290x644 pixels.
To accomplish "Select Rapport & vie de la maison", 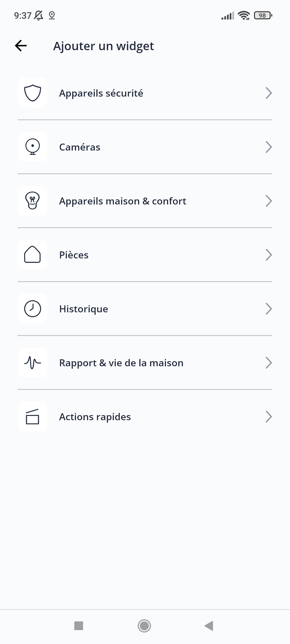I will (x=121, y=363).
